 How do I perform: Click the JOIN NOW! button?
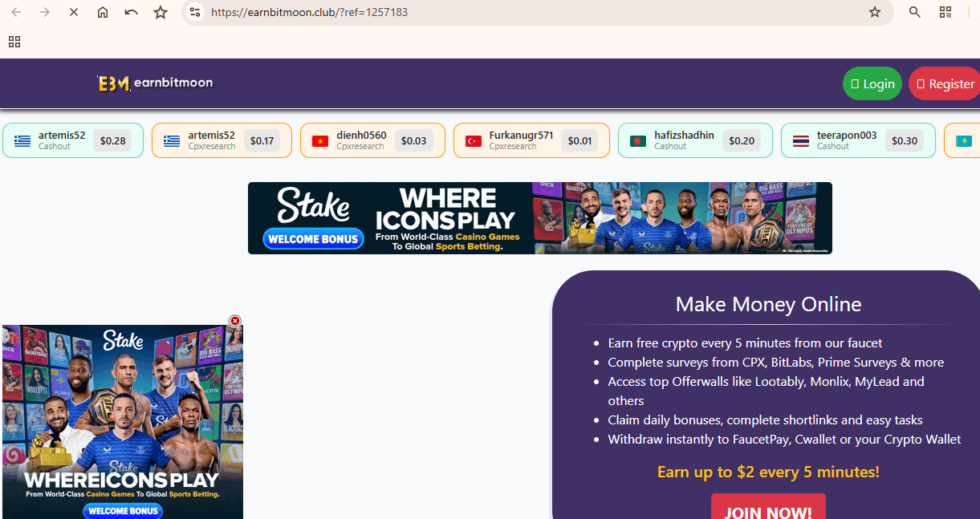(768, 508)
